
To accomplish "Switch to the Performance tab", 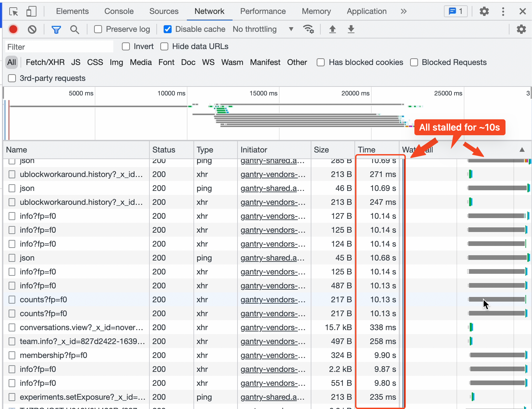I will tap(263, 12).
